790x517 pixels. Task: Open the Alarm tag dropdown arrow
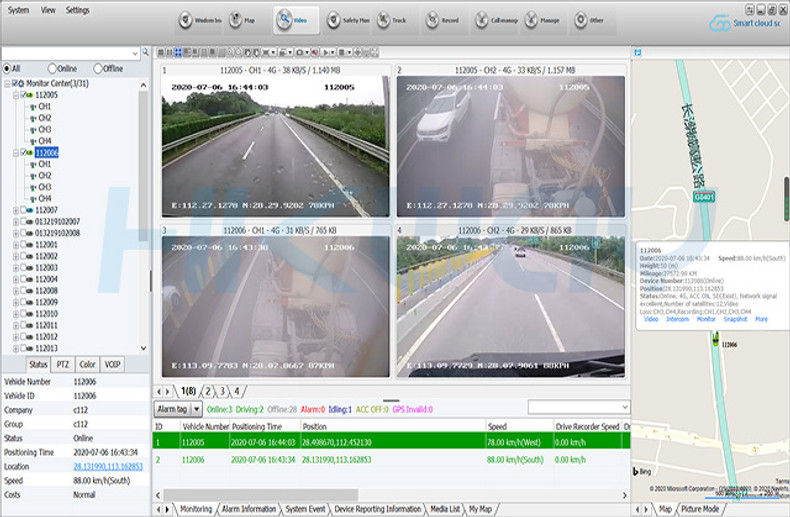[x=197, y=409]
